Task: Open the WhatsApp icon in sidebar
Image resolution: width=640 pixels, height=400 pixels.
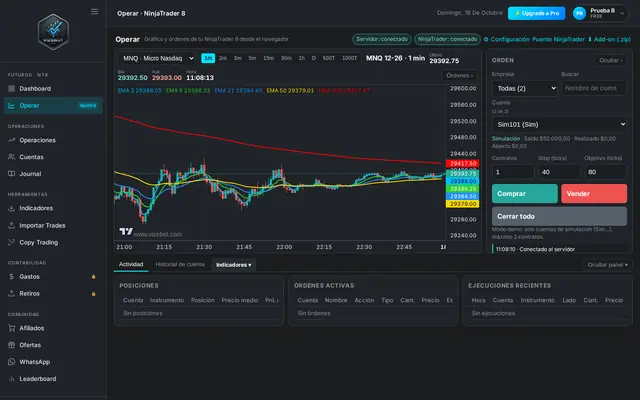Action: (11, 362)
